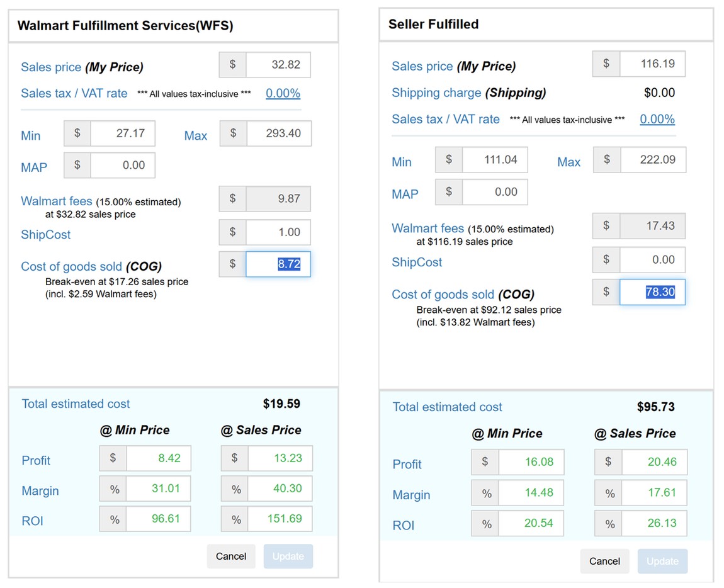Click the Seller Fulfilled Shipping charge $0.00 value
724x588 pixels.
659,93
